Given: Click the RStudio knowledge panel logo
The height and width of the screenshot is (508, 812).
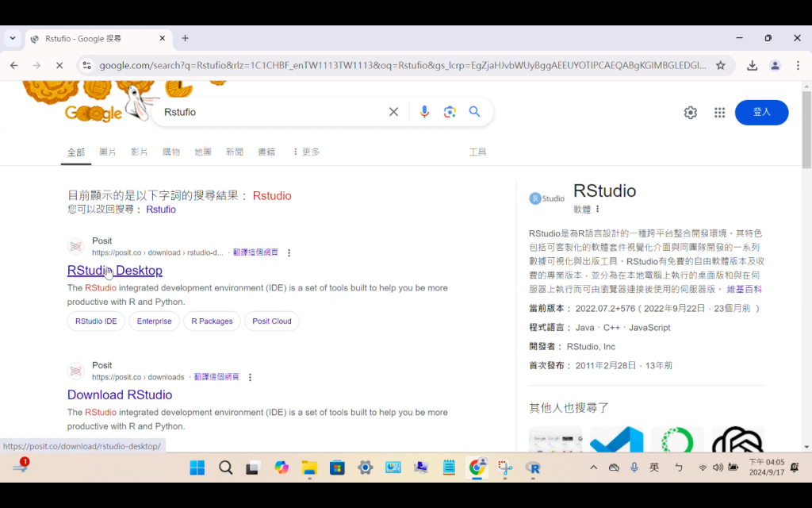Looking at the screenshot, I should click(x=547, y=198).
